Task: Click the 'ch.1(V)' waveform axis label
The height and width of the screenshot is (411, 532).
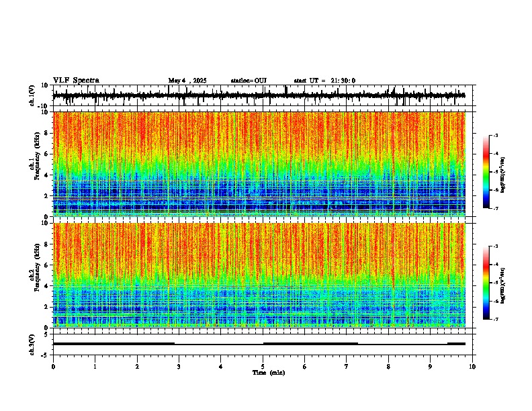Action: (x=32, y=95)
